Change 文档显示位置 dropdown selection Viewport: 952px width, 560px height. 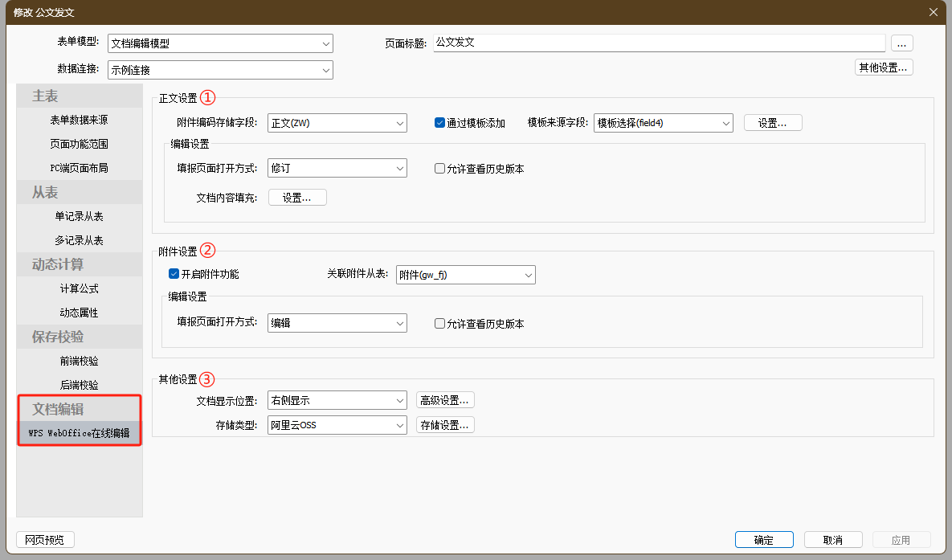[337, 400]
